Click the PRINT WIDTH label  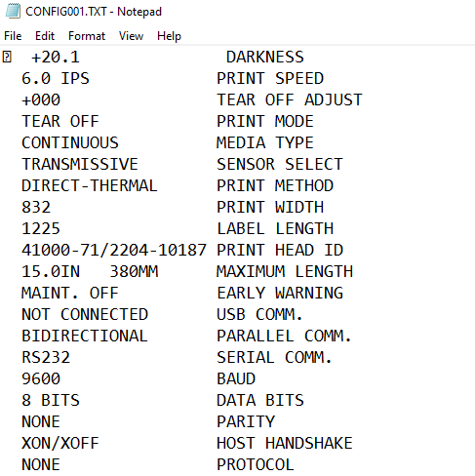point(270,208)
